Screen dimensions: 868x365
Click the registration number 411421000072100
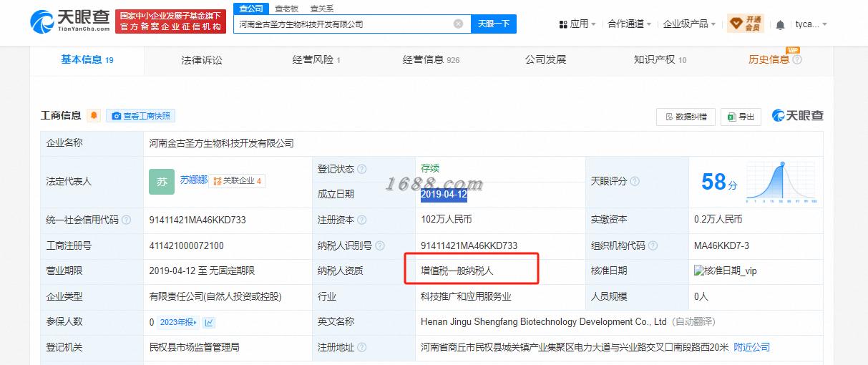[186, 246]
